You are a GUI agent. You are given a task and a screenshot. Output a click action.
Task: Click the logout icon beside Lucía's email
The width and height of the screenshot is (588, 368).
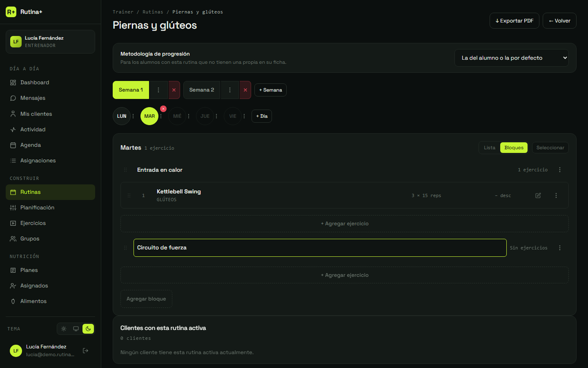pyautogui.click(x=85, y=350)
